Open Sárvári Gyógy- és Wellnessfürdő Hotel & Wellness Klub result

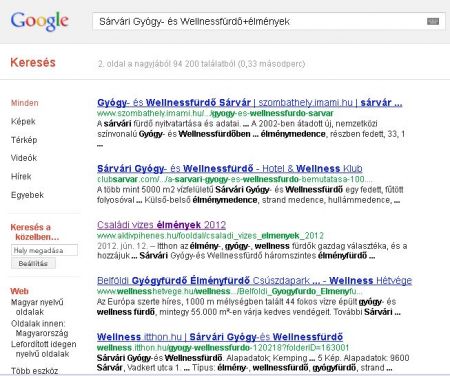point(230,169)
